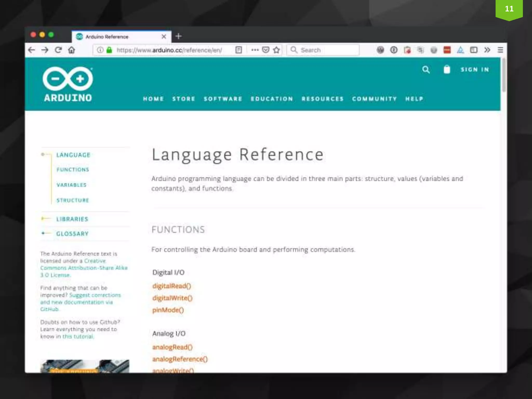The height and width of the screenshot is (399, 532).
Task: Click the green padlock security icon
Action: coord(109,50)
